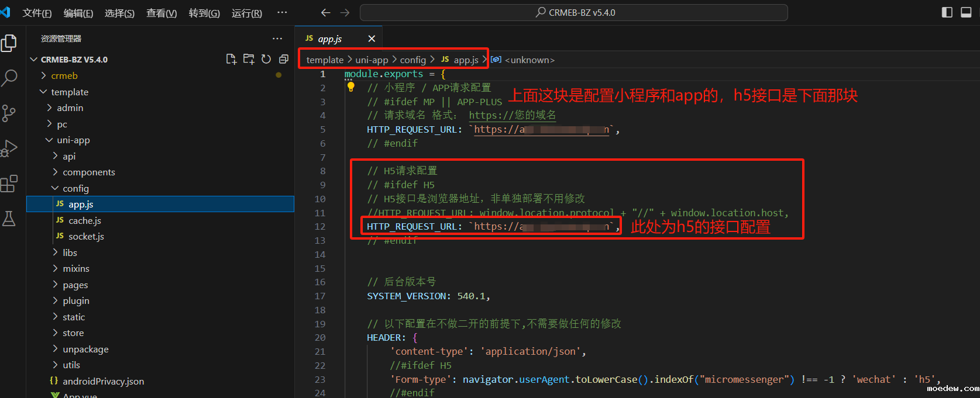Open the 运行(R) menu
The width and height of the screenshot is (980, 398).
[246, 13]
